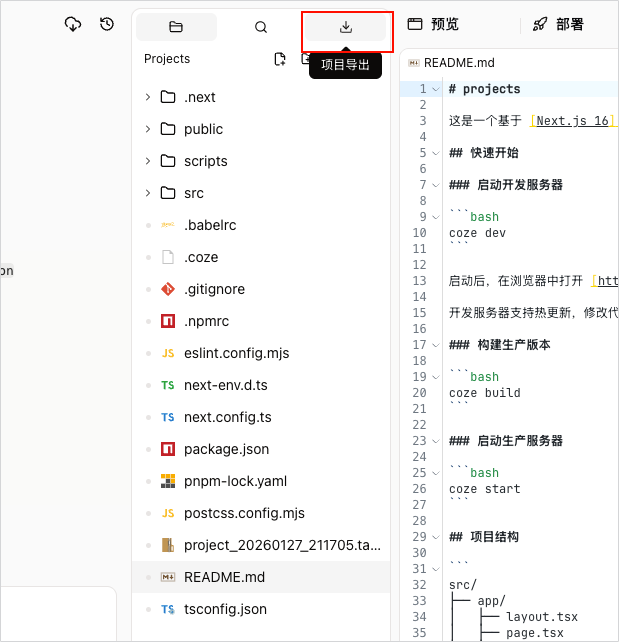619x642 pixels.
Task: Open eslint.config.mjs file
Action: [261, 353]
